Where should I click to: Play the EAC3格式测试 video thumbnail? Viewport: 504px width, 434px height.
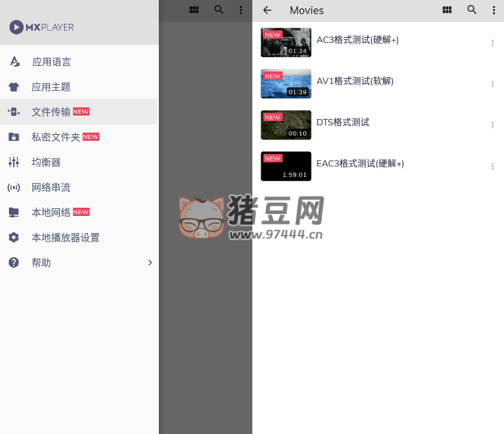(286, 166)
